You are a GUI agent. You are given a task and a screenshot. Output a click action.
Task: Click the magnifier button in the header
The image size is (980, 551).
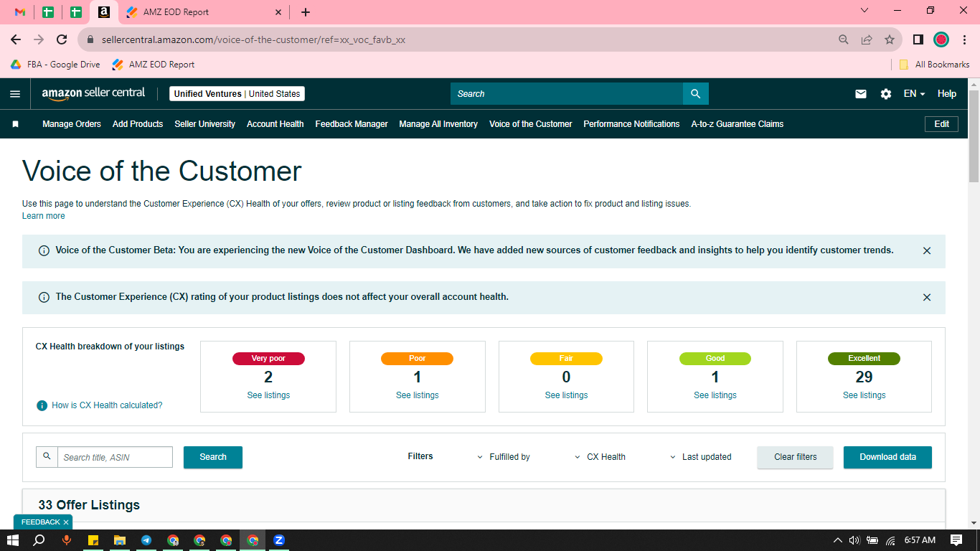[696, 94]
